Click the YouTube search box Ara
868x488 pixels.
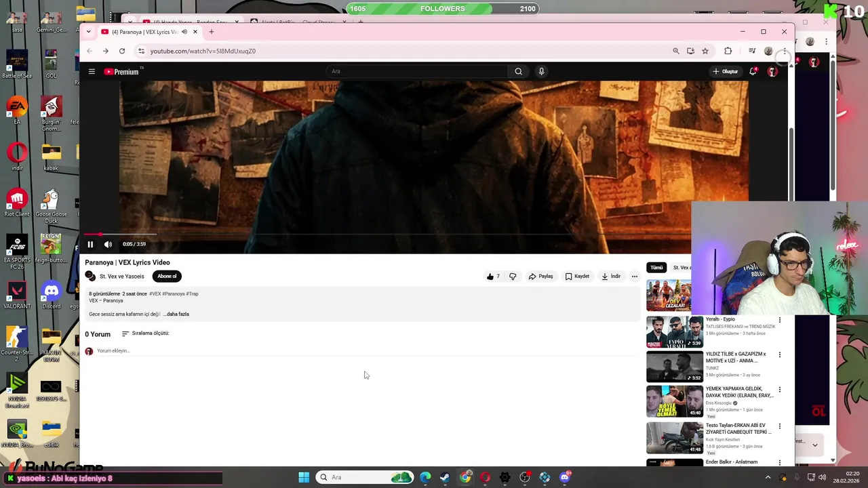417,71
